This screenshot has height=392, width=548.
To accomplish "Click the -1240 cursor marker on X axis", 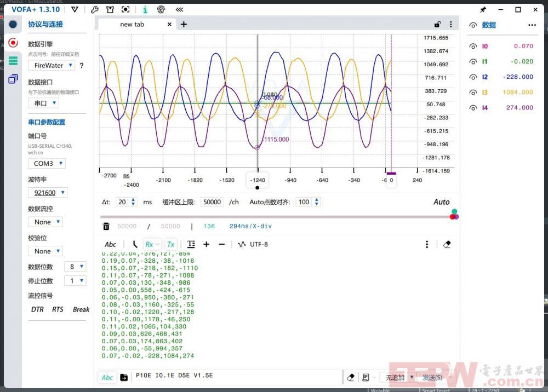I will coord(258,180).
